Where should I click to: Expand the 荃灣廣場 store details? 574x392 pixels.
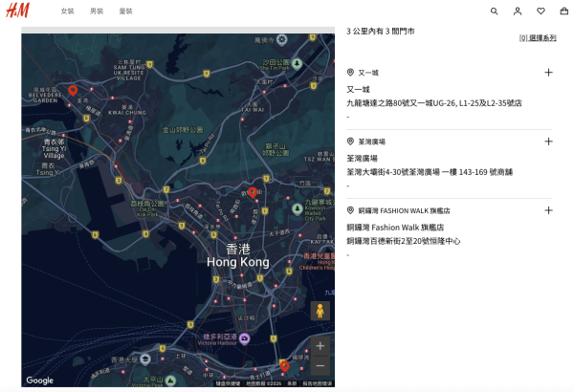click(x=548, y=142)
